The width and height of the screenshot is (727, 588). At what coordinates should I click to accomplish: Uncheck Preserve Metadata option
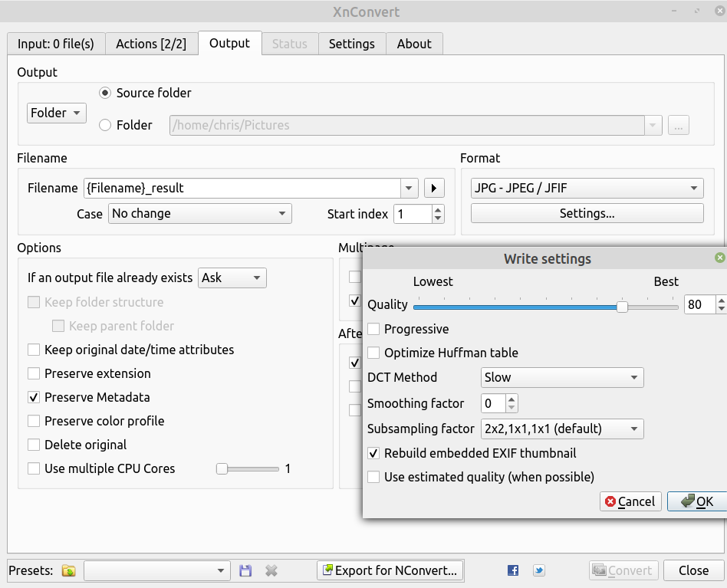click(34, 397)
